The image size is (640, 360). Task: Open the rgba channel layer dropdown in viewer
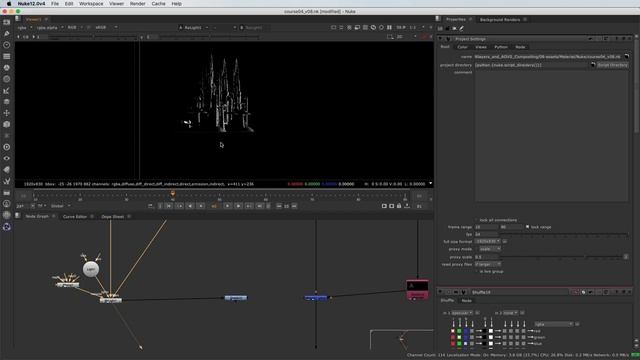pos(24,27)
